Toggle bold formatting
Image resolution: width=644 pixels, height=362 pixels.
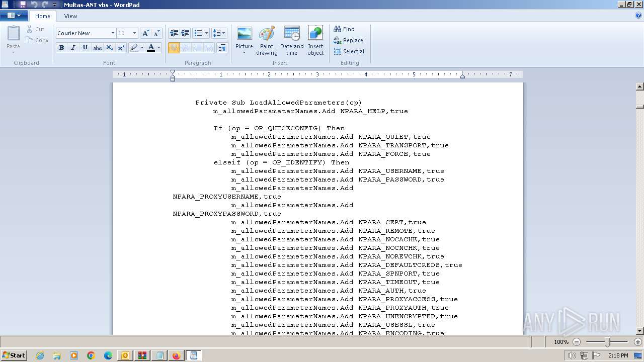point(61,48)
